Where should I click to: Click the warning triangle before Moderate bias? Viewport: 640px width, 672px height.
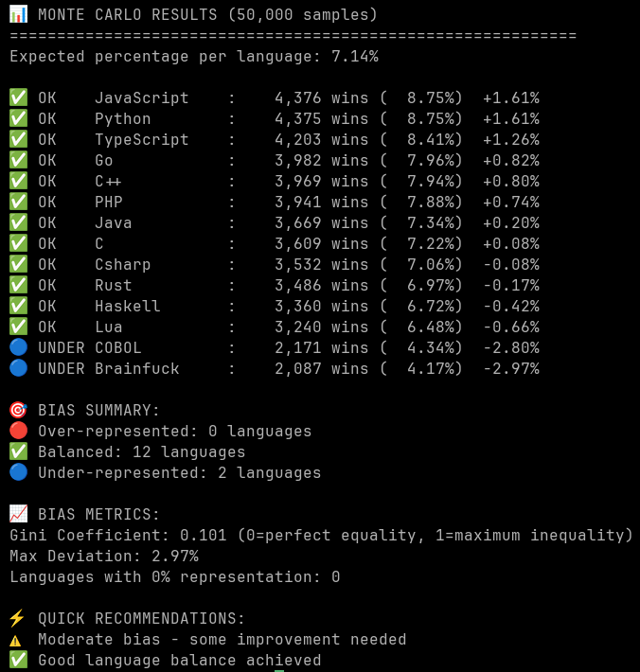point(18,639)
